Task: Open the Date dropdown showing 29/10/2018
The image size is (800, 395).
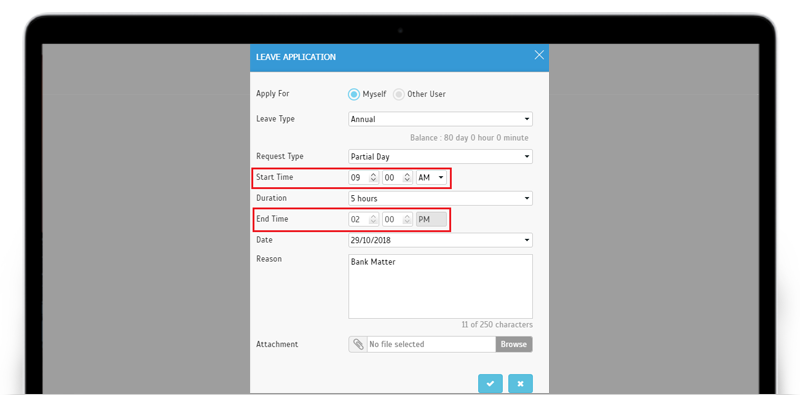Action: click(440, 240)
